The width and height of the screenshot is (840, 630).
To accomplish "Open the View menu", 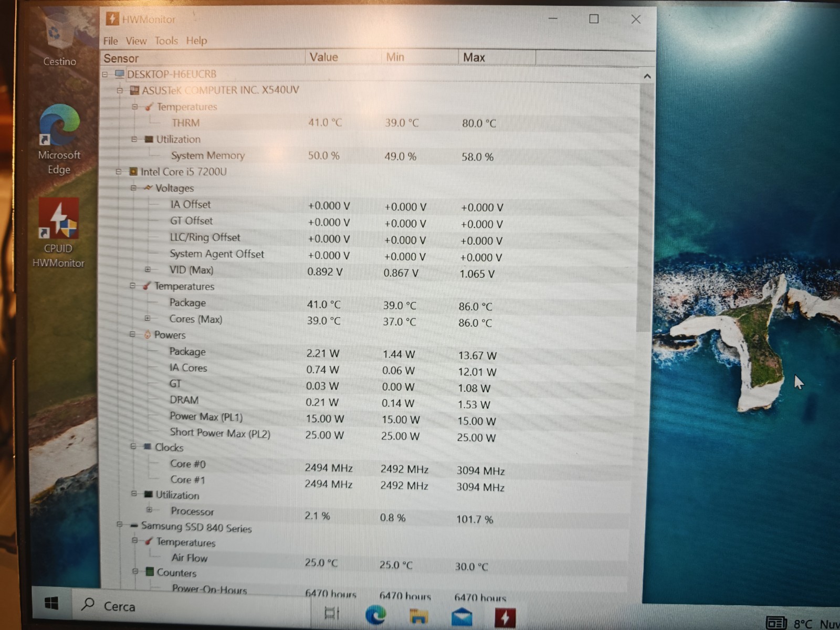I will pyautogui.click(x=136, y=40).
